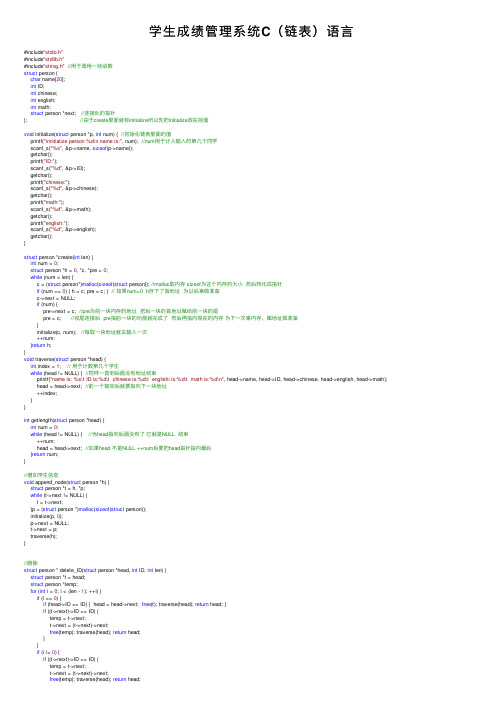The image size is (504, 713).
Task: Click the printf("chinese:"); statement
Action: click(x=50, y=182)
